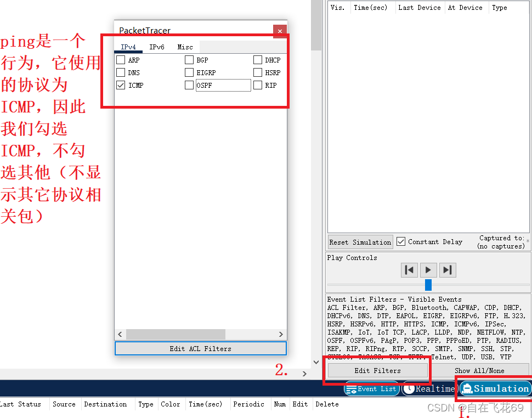Tick the DHCP filter checkbox
Screen dimensions: 532x418
(x=258, y=60)
